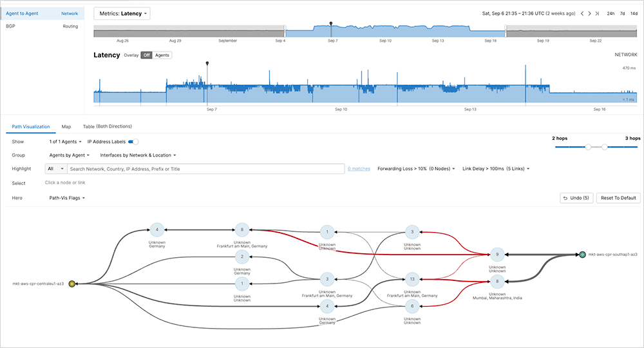Click the right hops slider handle
This screenshot has width=644, height=348.
pyautogui.click(x=605, y=147)
